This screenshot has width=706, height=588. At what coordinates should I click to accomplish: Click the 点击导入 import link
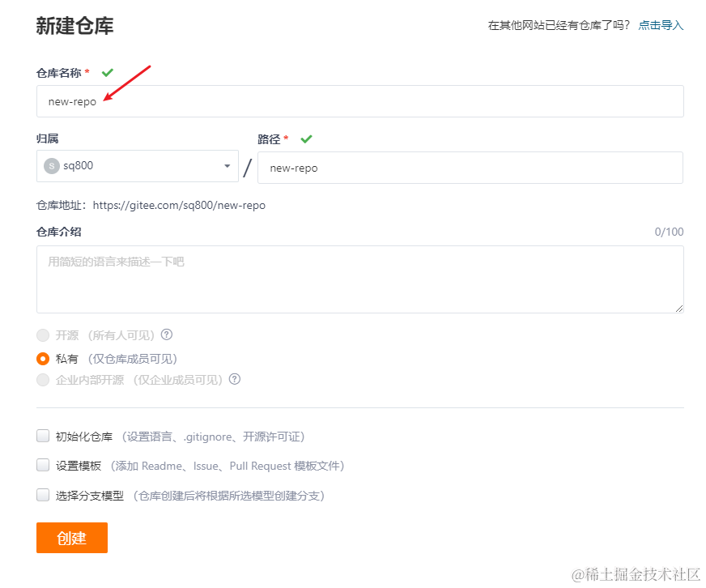tap(661, 25)
